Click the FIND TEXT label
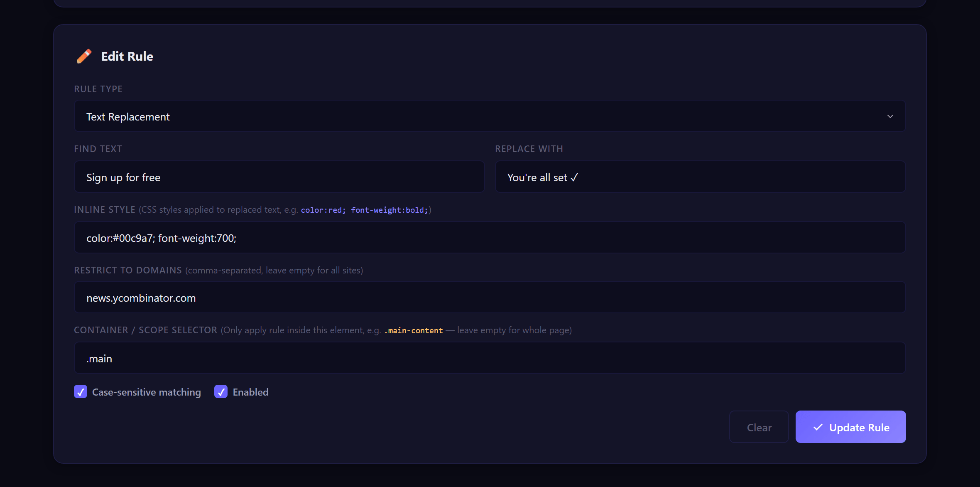Image resolution: width=980 pixels, height=487 pixels. [x=98, y=149]
